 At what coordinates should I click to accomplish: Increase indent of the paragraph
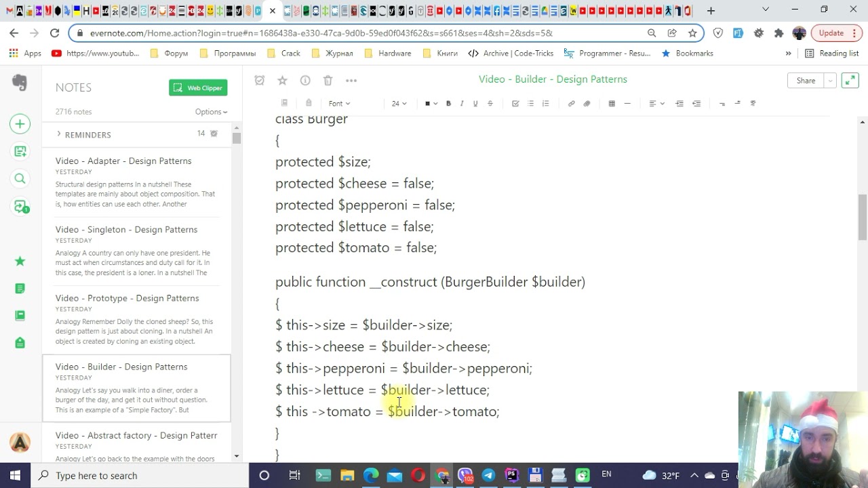point(679,104)
